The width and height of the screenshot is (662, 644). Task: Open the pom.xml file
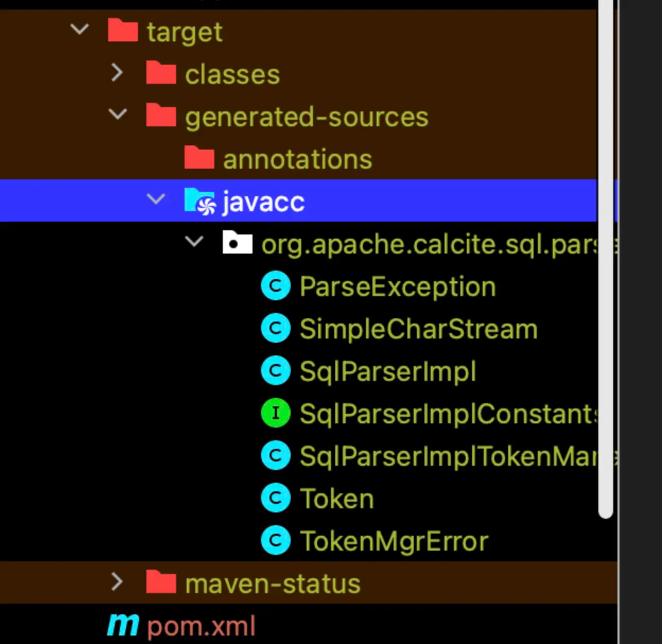click(201, 625)
